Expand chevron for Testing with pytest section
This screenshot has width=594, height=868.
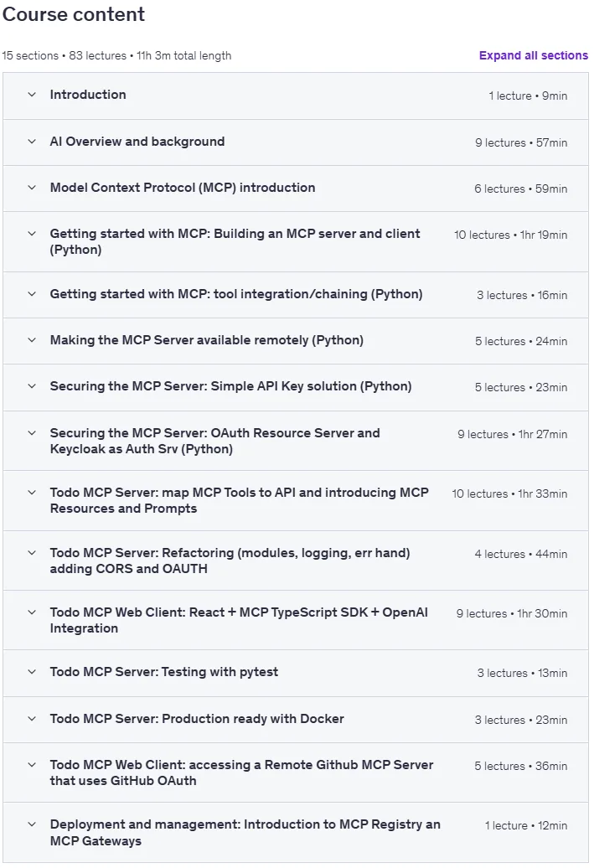point(32,671)
